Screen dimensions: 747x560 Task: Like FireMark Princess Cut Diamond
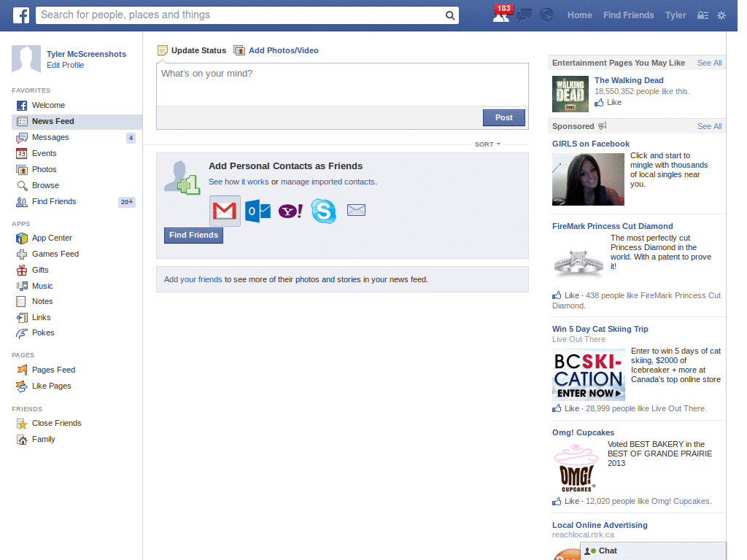(x=566, y=296)
